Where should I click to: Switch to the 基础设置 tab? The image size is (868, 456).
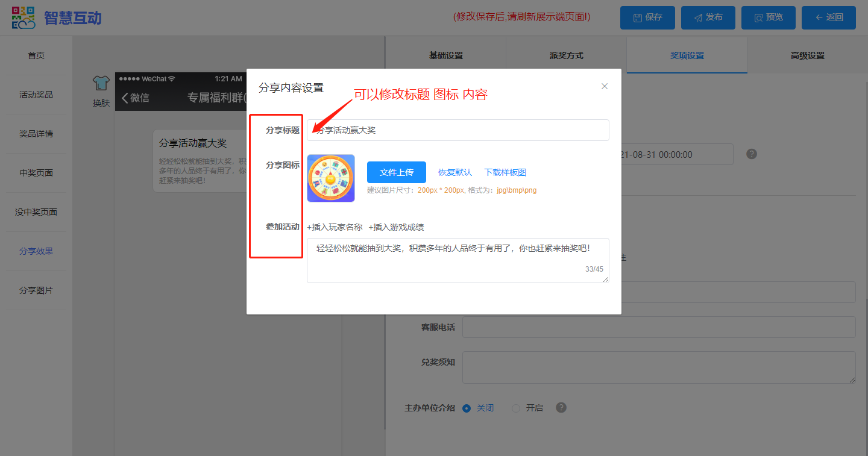[445, 55]
